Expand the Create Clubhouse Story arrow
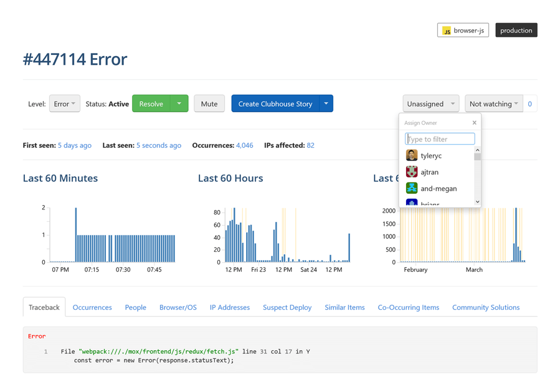 [x=326, y=103]
